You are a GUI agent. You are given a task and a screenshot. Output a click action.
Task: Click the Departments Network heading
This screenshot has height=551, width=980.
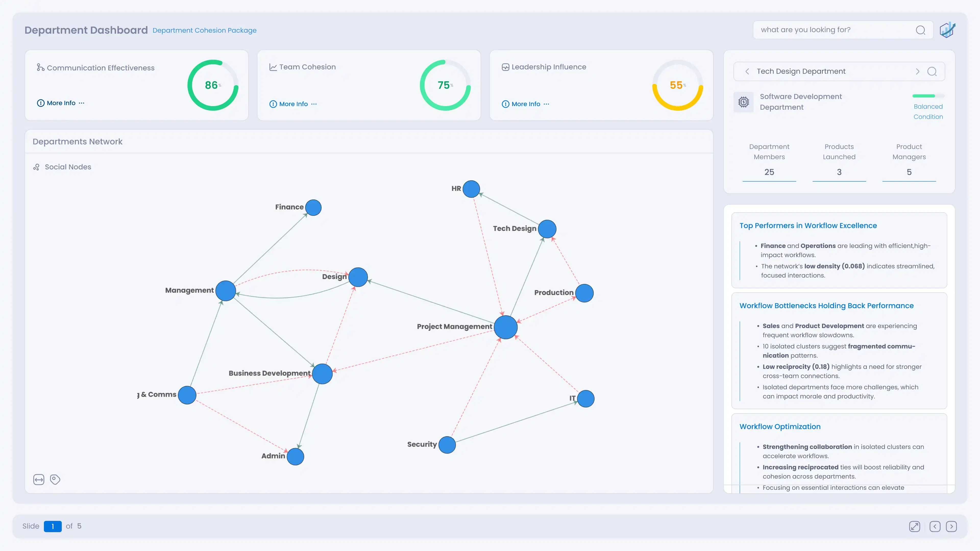[x=78, y=142]
